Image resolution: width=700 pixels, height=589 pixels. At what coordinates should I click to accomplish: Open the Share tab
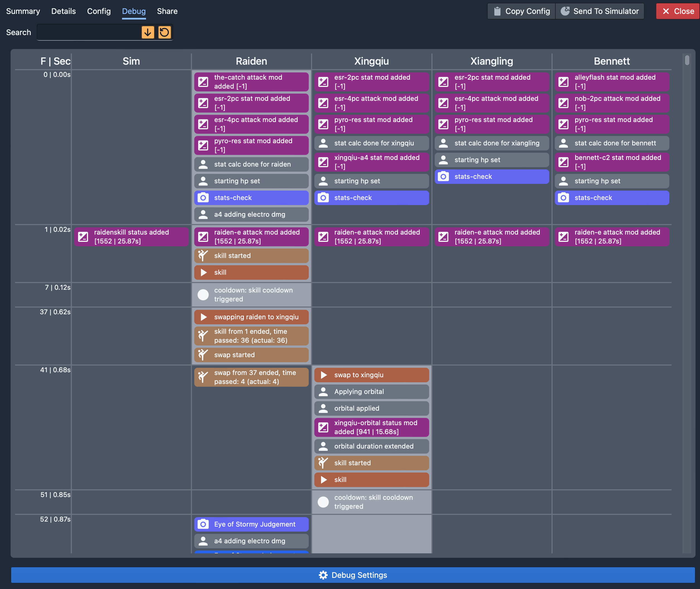tap(167, 11)
